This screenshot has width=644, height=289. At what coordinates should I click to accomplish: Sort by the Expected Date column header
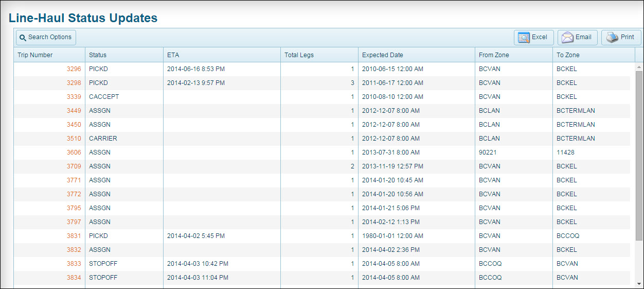click(417, 55)
